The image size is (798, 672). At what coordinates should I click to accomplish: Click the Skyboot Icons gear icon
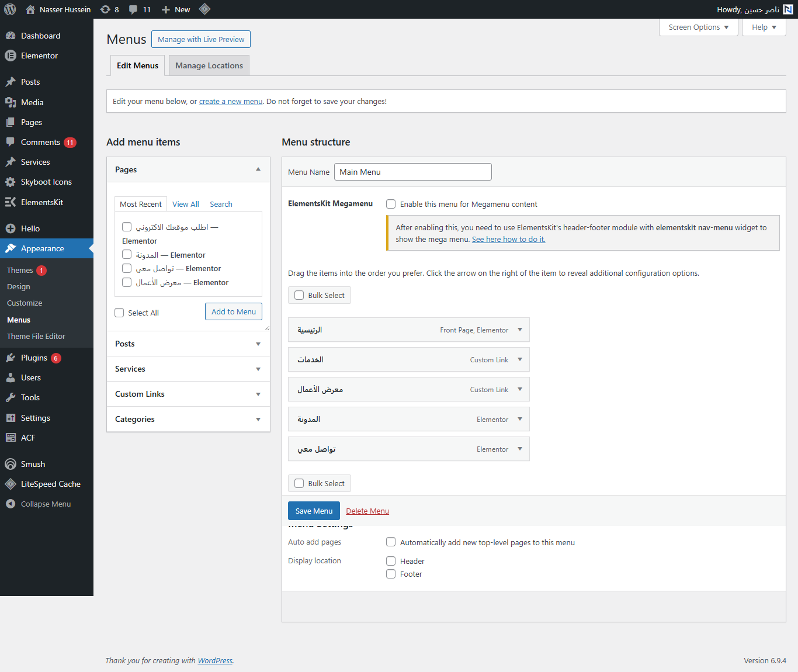pos(11,182)
